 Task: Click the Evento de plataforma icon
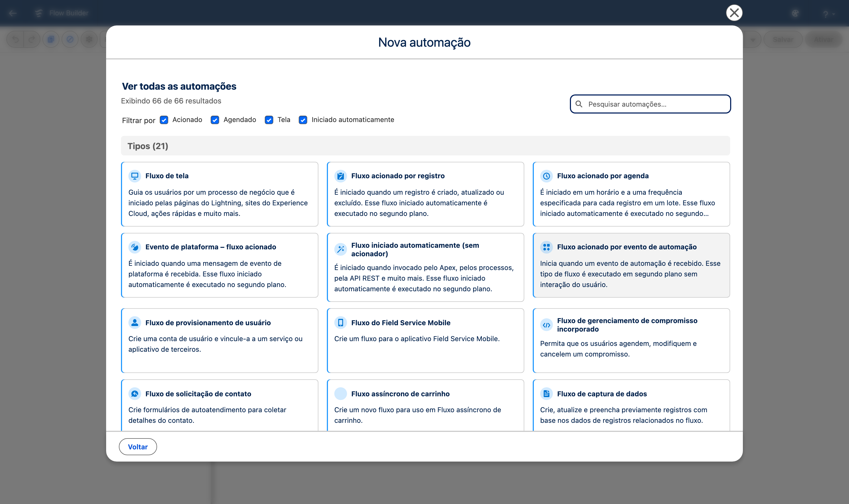point(135,247)
